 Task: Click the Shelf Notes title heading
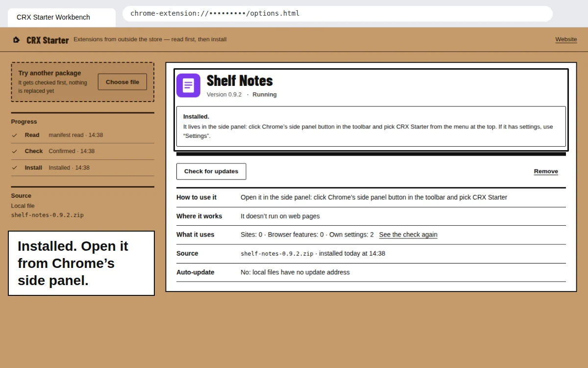[240, 80]
